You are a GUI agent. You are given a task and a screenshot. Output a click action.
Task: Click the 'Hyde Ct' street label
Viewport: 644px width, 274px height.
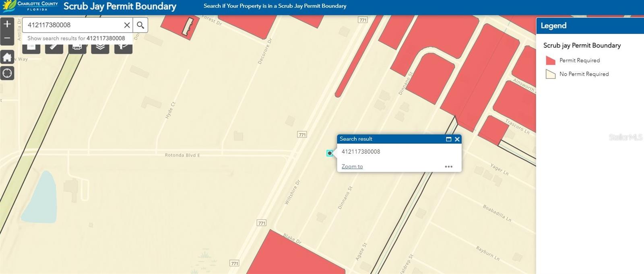tap(170, 110)
